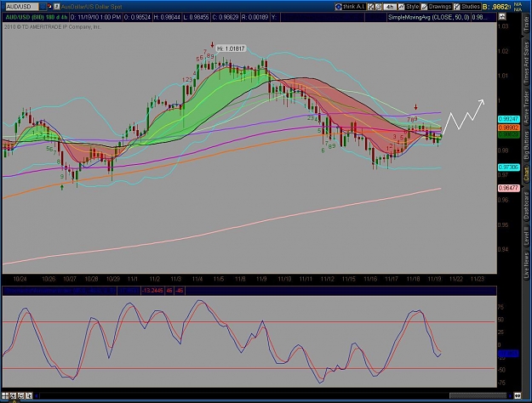
Task: Click the small square icon before AusDollar/US Dollar Spot
Action: pos(57,7)
